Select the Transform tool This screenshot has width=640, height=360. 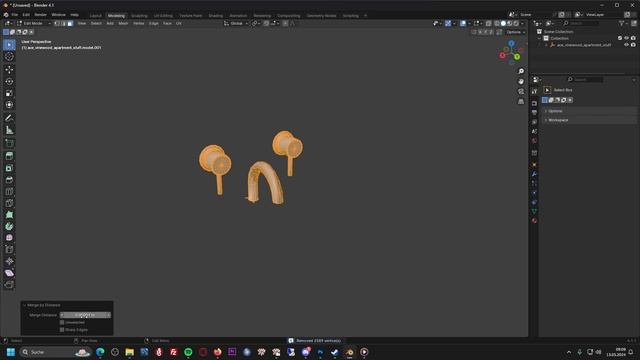9,105
